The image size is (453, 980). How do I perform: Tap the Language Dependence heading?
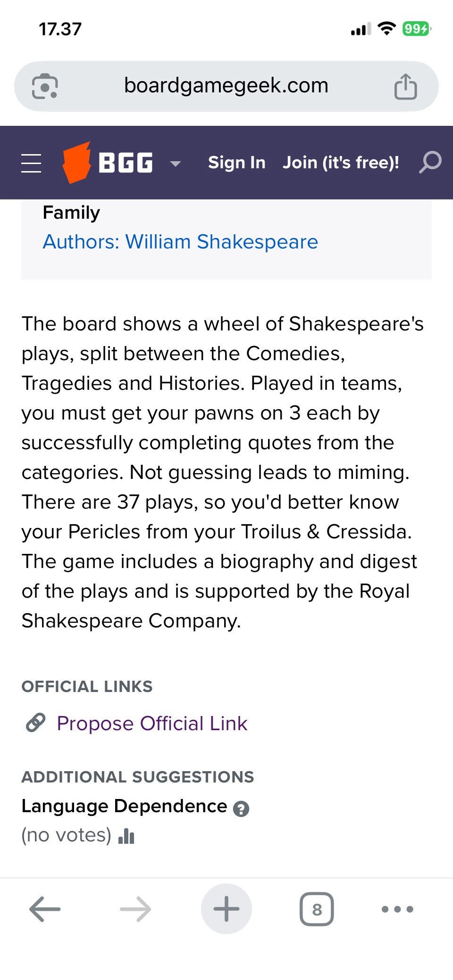pos(124,806)
